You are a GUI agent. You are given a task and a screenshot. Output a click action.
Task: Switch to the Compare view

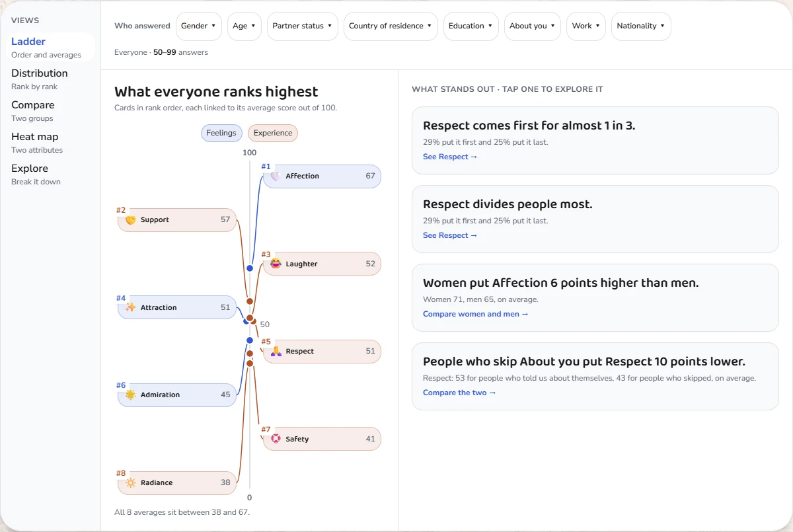pyautogui.click(x=51, y=111)
